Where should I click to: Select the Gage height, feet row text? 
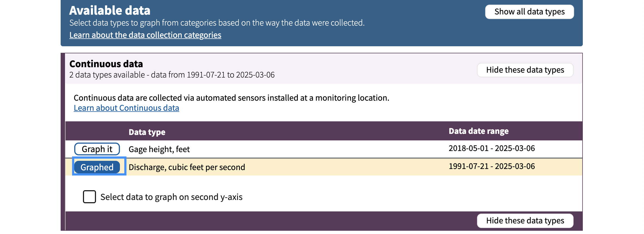(159, 149)
